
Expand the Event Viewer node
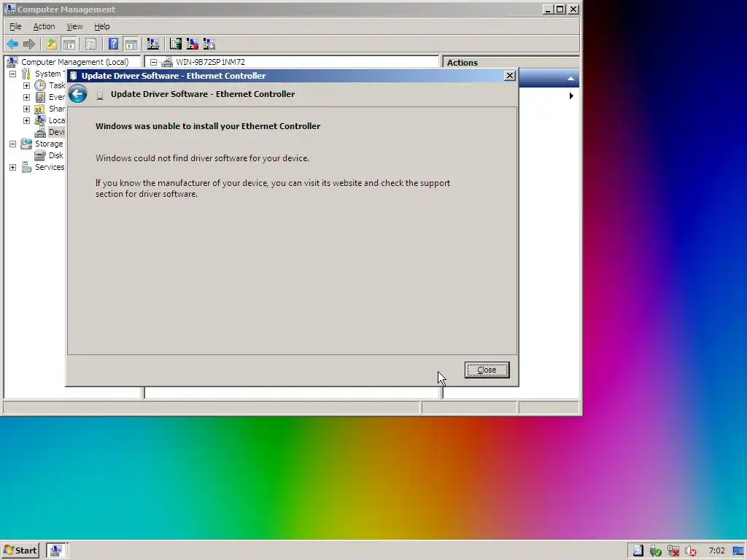click(x=27, y=97)
